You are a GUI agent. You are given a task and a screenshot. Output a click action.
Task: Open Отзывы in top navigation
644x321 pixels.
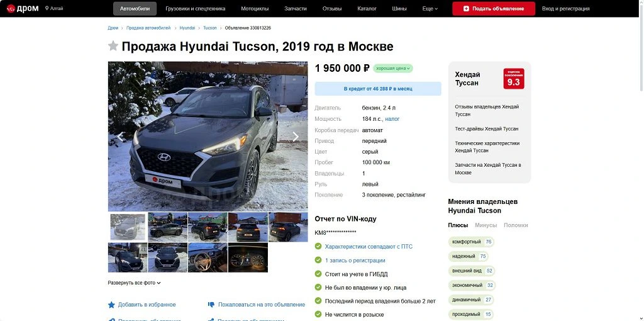pos(332,8)
